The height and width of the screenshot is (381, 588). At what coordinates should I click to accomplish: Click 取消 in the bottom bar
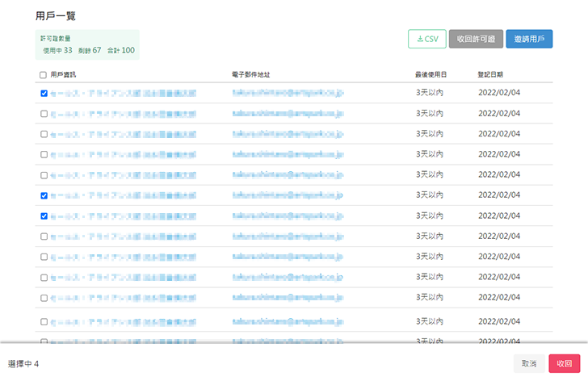pyautogui.click(x=529, y=364)
